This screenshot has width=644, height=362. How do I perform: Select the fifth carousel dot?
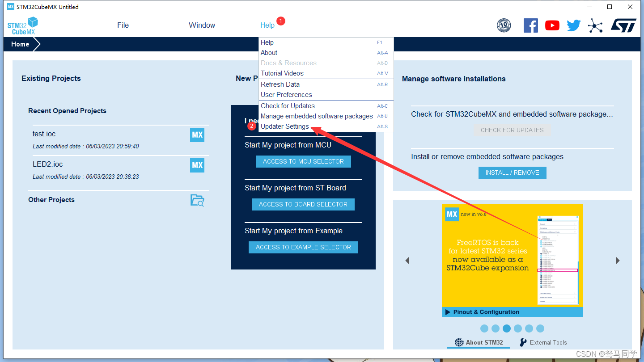[529, 328]
